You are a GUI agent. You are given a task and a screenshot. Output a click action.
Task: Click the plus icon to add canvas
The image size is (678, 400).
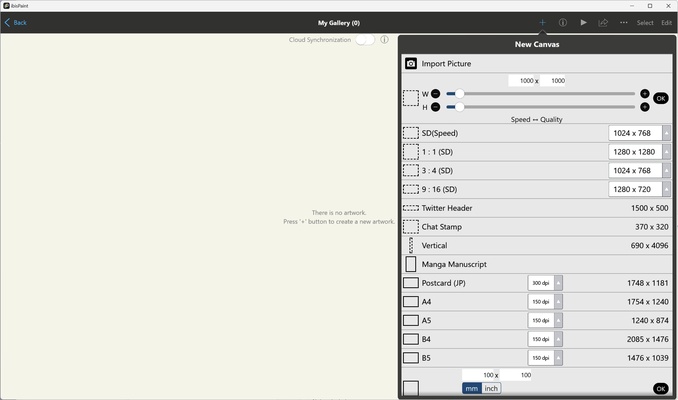[x=542, y=22]
